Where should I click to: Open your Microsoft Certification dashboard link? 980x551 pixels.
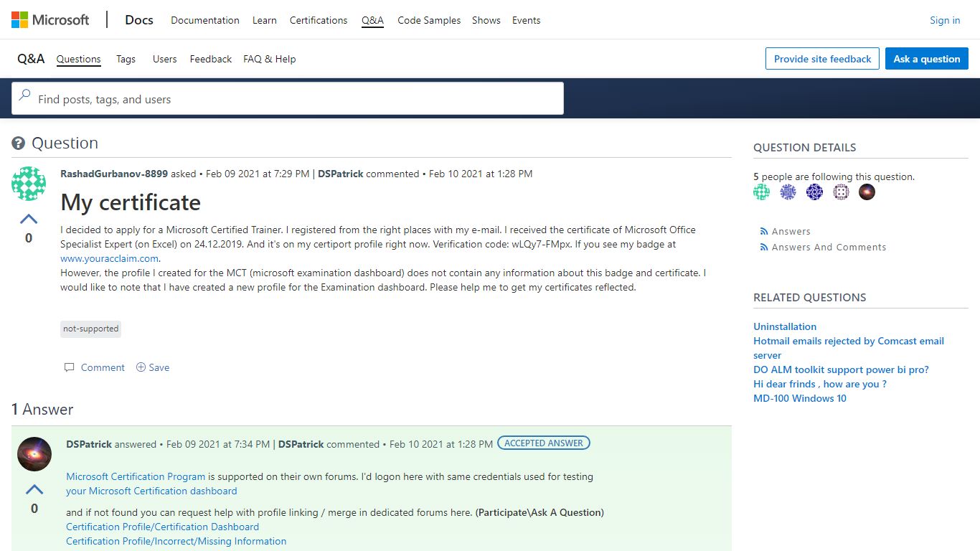151,491
